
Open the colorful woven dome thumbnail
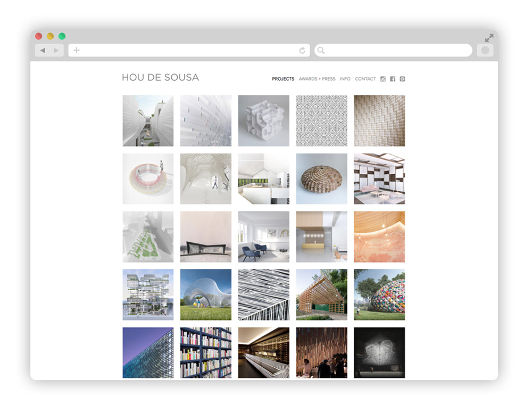tap(379, 294)
